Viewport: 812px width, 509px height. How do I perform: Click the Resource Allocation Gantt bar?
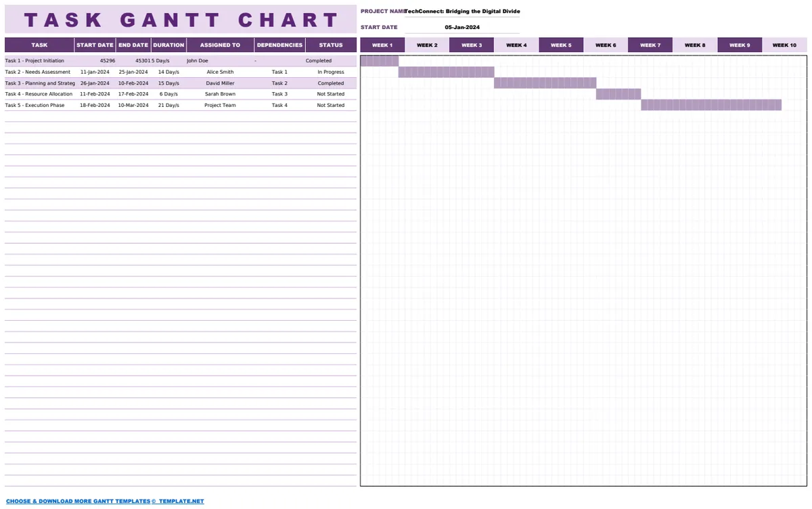click(x=618, y=94)
